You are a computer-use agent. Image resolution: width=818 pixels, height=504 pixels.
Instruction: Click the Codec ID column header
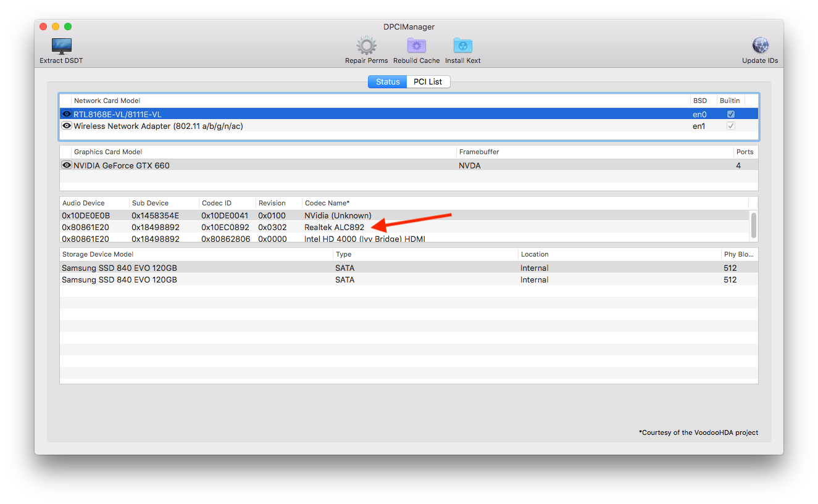pos(227,203)
